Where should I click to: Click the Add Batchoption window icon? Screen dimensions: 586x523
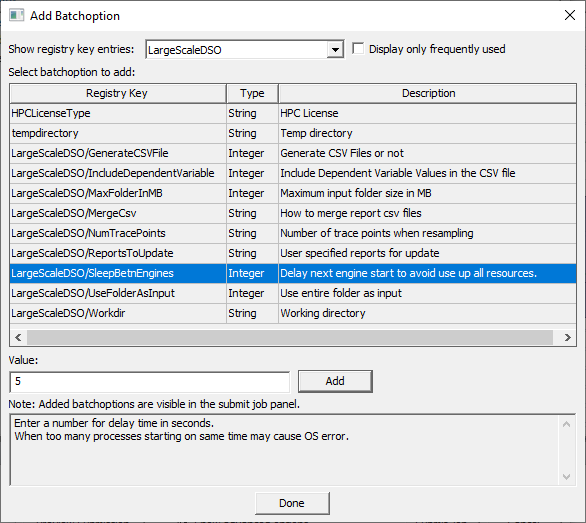pyautogui.click(x=16, y=15)
